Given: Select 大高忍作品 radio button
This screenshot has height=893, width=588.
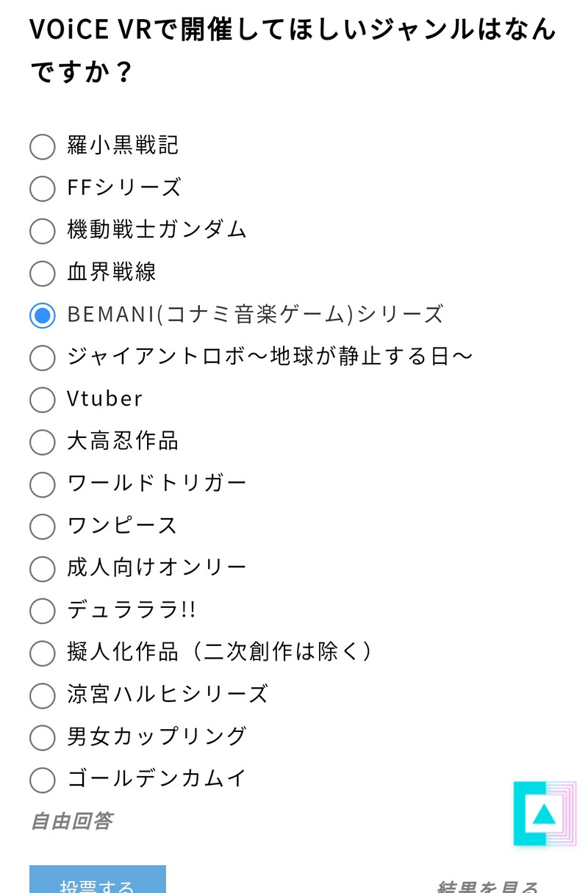Looking at the screenshot, I should [43, 442].
